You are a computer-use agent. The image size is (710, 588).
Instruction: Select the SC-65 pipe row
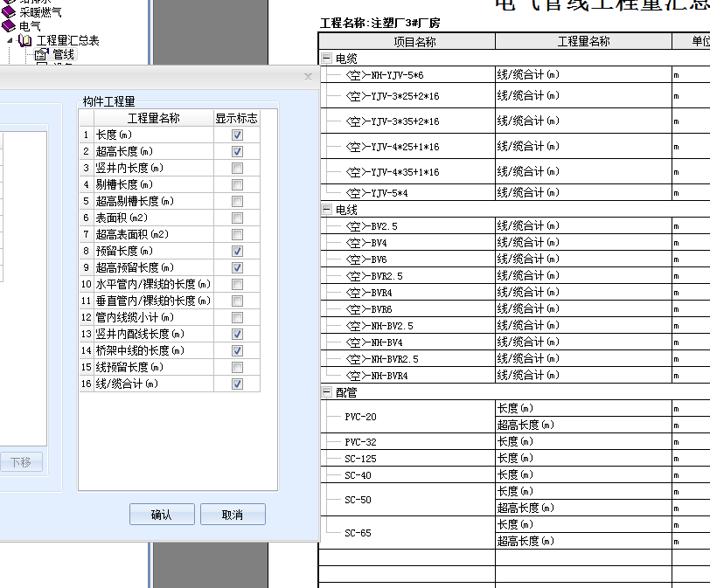coord(358,533)
